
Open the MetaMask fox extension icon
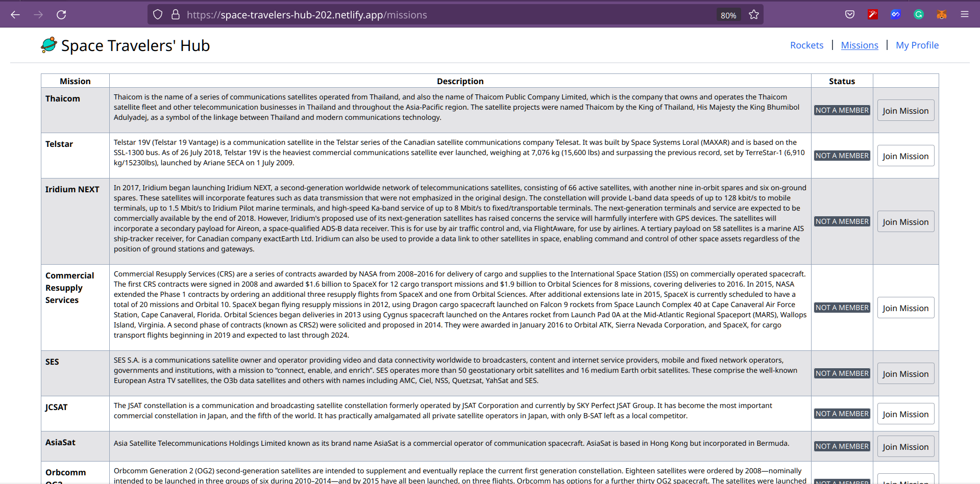(x=942, y=15)
